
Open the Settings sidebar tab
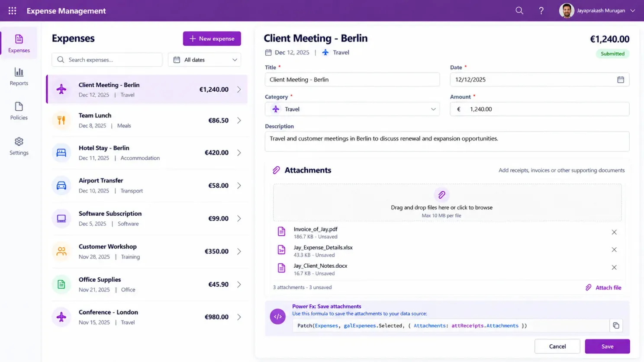(19, 146)
